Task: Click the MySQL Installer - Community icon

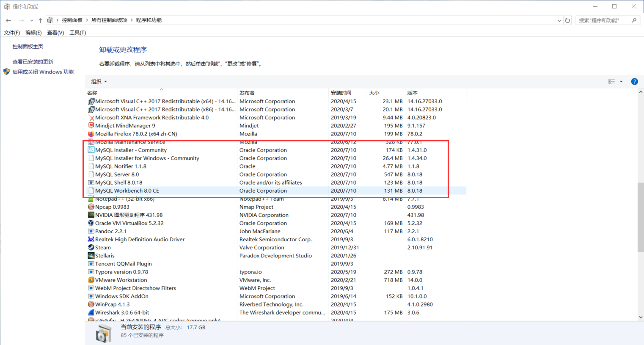Action: [91, 150]
